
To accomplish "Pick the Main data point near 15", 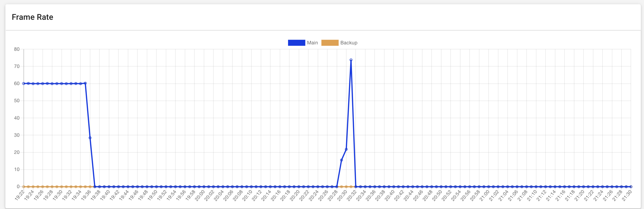I will pos(342,160).
